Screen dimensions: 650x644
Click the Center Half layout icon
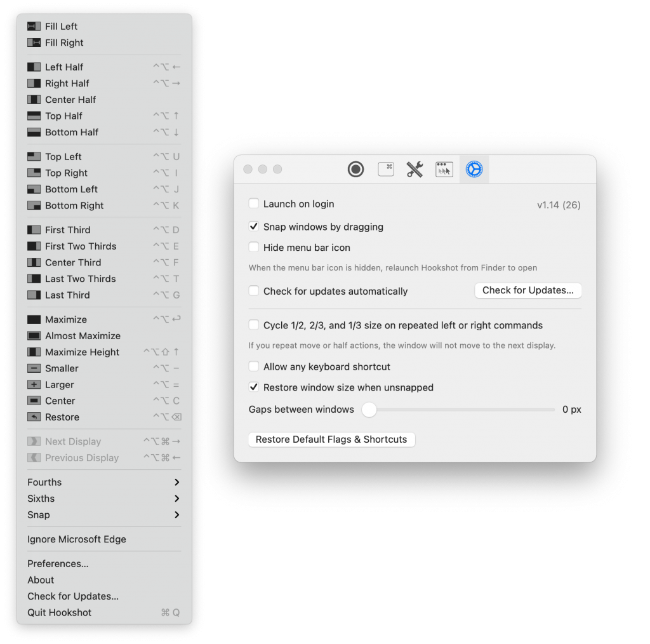pyautogui.click(x=34, y=100)
